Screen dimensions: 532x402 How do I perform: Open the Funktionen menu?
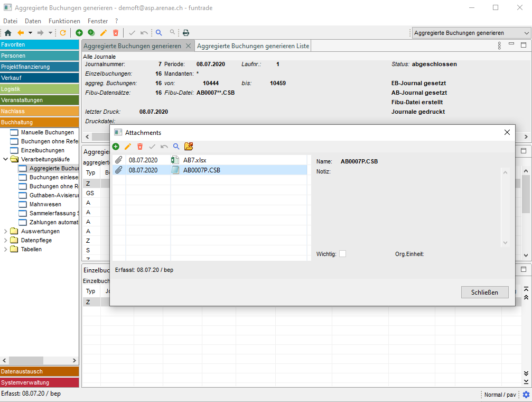64,21
